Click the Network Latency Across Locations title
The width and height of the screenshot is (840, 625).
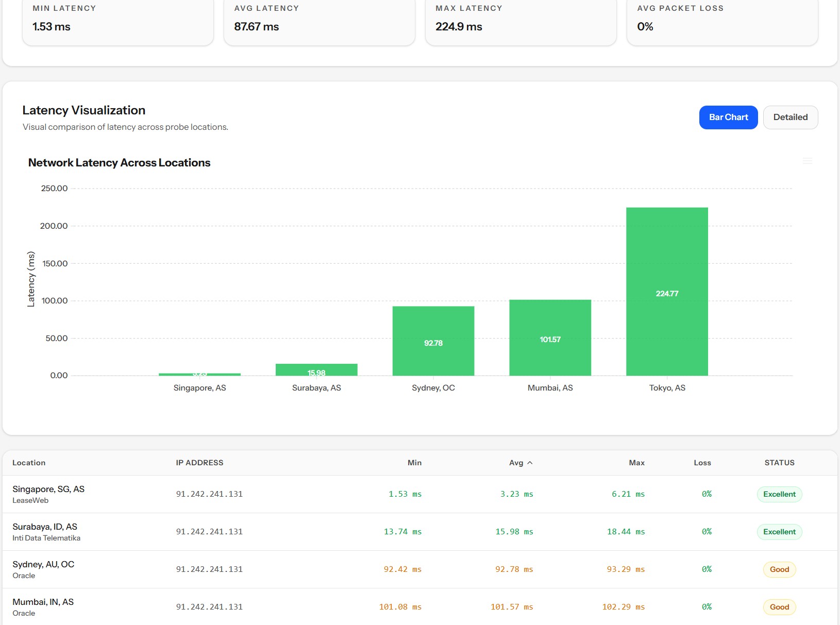click(x=119, y=163)
